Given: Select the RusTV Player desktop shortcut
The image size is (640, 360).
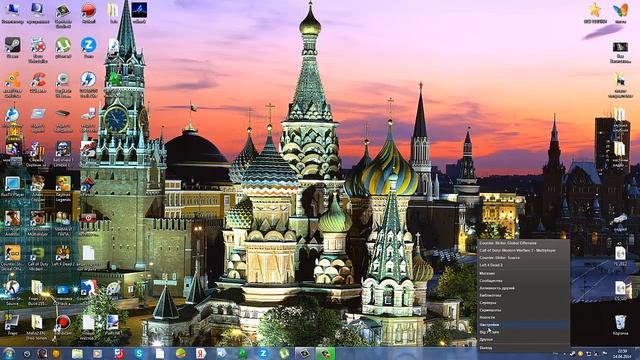Looking at the screenshot, I should [12, 187].
